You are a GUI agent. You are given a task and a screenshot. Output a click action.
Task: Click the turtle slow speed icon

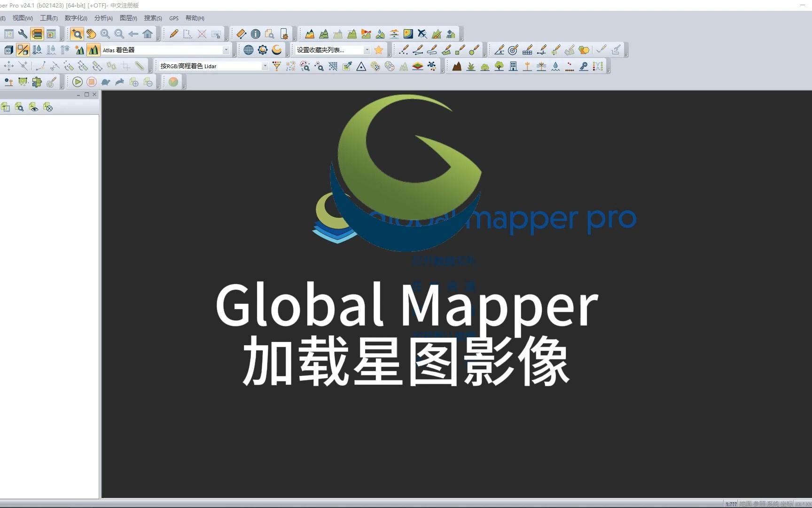(106, 82)
